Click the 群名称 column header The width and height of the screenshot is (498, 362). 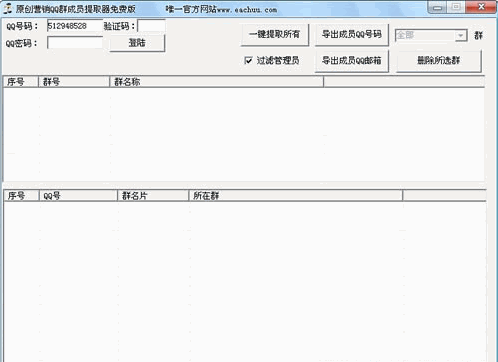[217, 82]
